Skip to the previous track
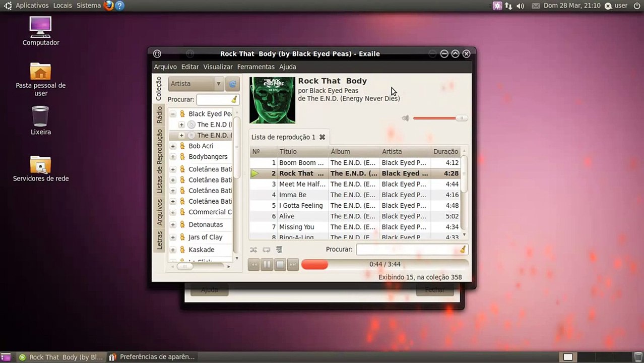This screenshot has width=644, height=363. click(254, 264)
